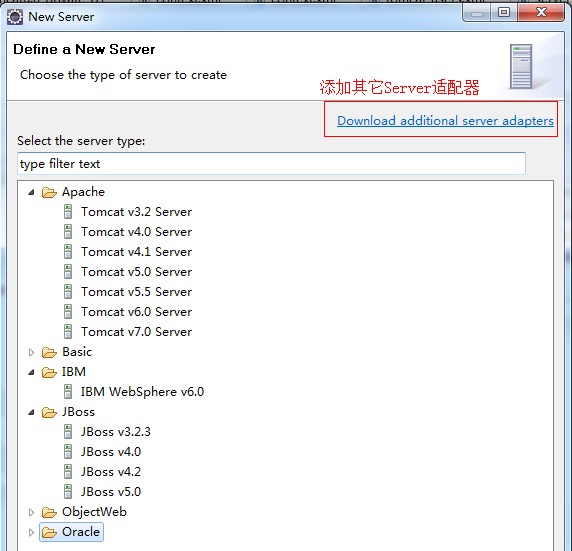The image size is (572, 551).
Task: Click the Oracle folder icon
Action: pos(49,532)
